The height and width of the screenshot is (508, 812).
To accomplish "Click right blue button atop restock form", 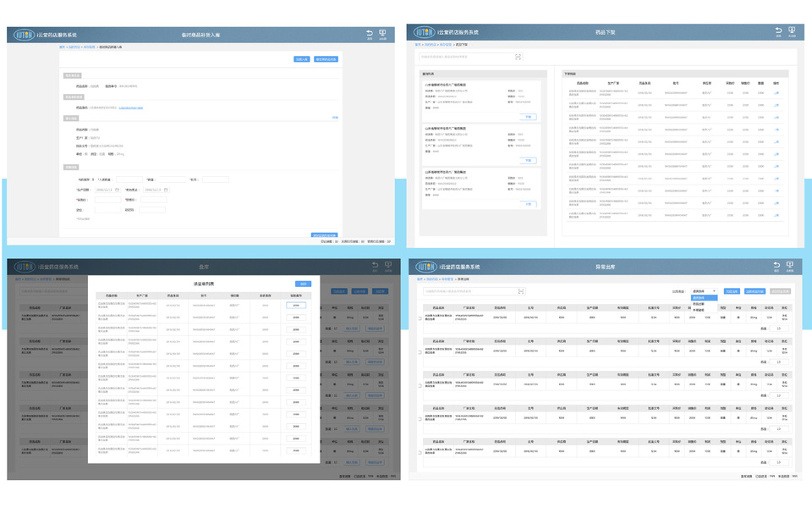I will click(326, 59).
